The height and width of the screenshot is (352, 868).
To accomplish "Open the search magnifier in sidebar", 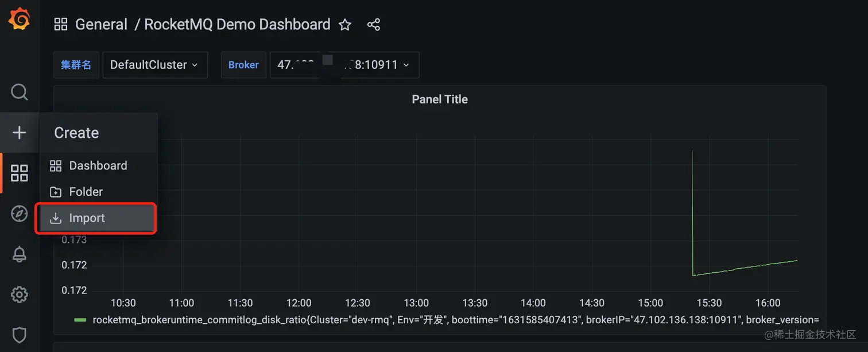I will (20, 92).
